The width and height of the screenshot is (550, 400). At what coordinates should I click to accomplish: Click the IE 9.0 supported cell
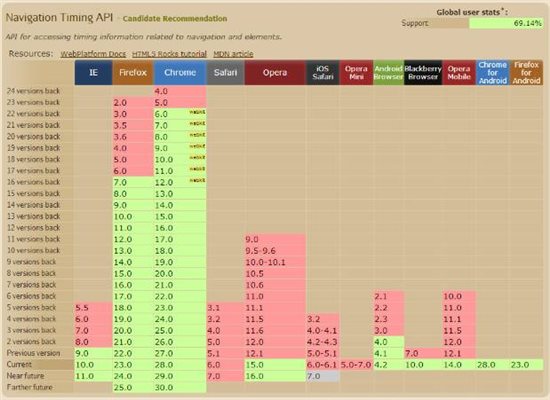pyautogui.click(x=93, y=353)
